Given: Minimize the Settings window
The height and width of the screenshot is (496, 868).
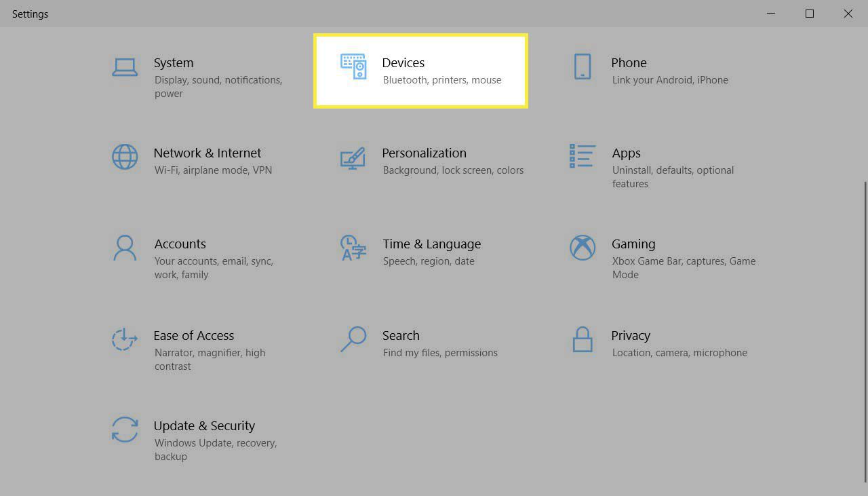Looking at the screenshot, I should pos(771,14).
